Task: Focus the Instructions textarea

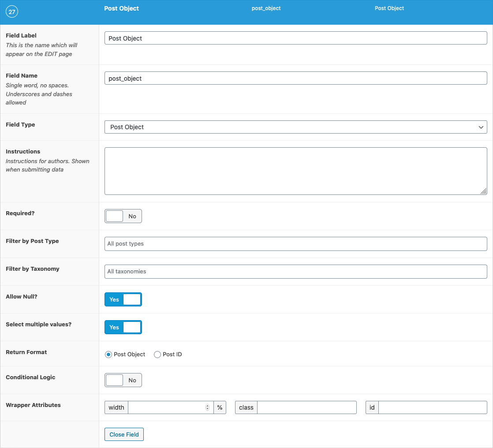Action: 295,171
